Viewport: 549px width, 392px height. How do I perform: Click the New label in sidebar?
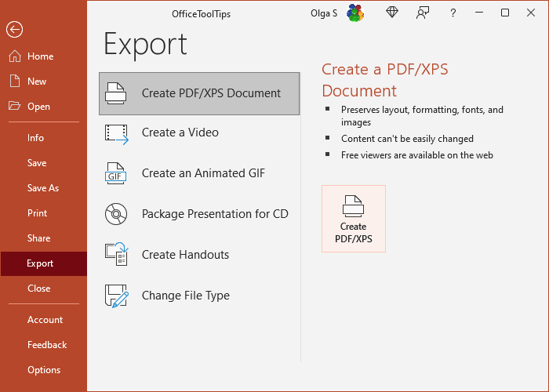pyautogui.click(x=37, y=82)
